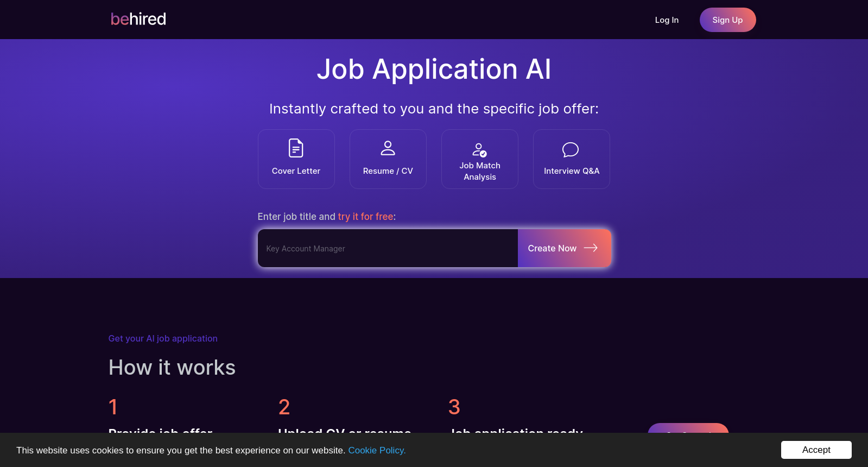Click the behired logo
The image size is (868, 467).
coord(138,19)
